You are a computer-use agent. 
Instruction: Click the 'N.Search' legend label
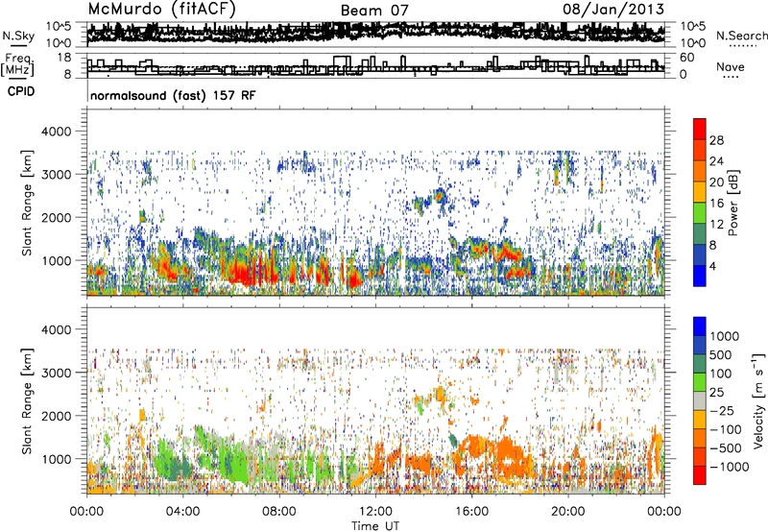741,36
